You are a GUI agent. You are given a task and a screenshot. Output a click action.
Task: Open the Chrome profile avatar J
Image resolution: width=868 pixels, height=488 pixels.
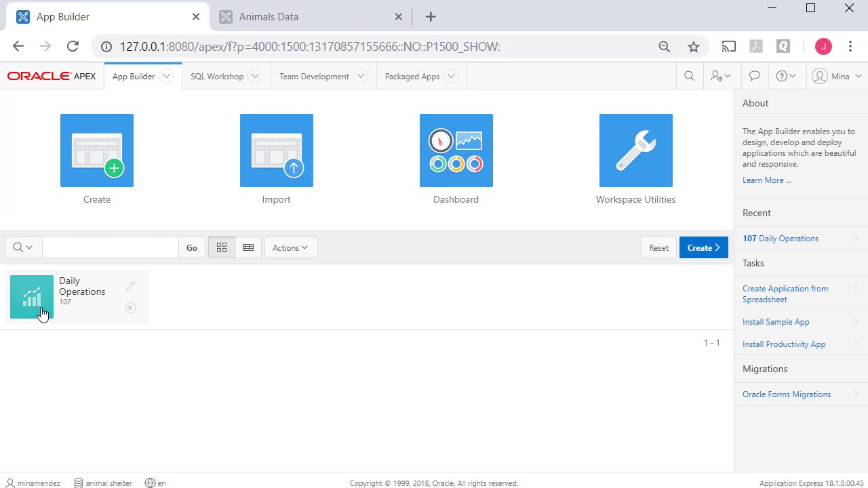tap(823, 46)
